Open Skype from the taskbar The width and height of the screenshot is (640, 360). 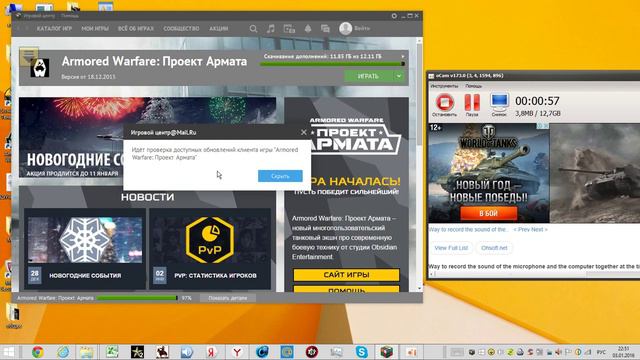point(361,352)
